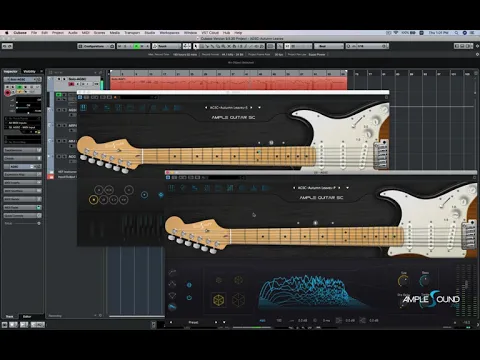Screen dimensions: 480x360
Task: Open the VST Cloud menu
Action: point(210,33)
